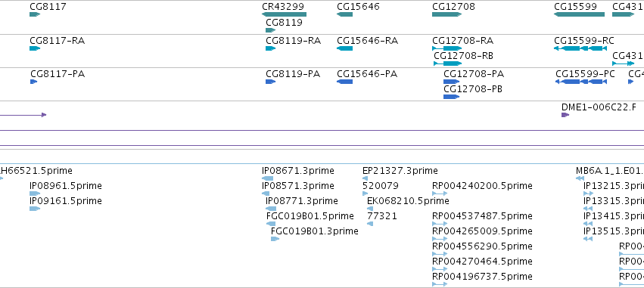Select the CG8117 gene glyph
Viewport: 644px width, 288px height.
pyautogui.click(x=35, y=14)
